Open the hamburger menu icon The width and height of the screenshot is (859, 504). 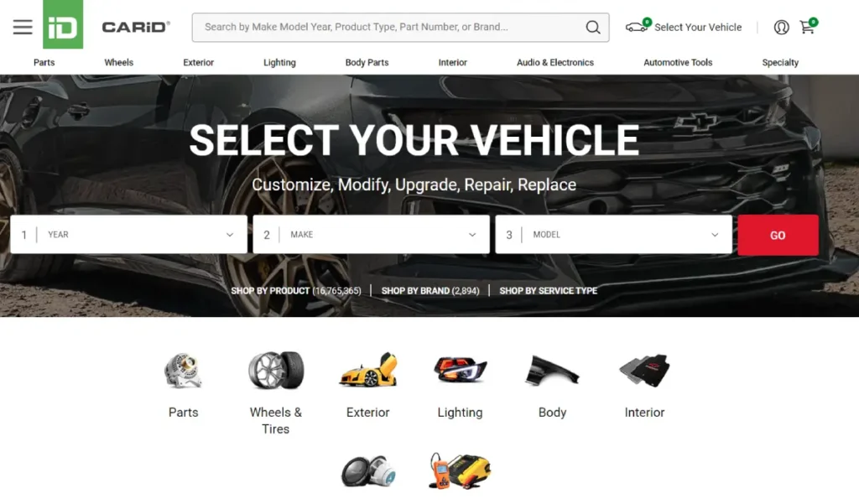[x=23, y=27]
